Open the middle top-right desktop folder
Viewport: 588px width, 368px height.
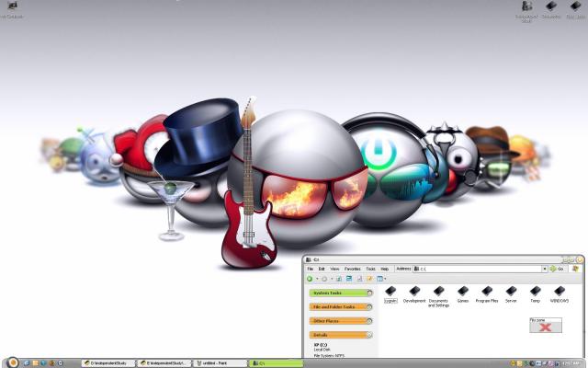pyautogui.click(x=551, y=10)
